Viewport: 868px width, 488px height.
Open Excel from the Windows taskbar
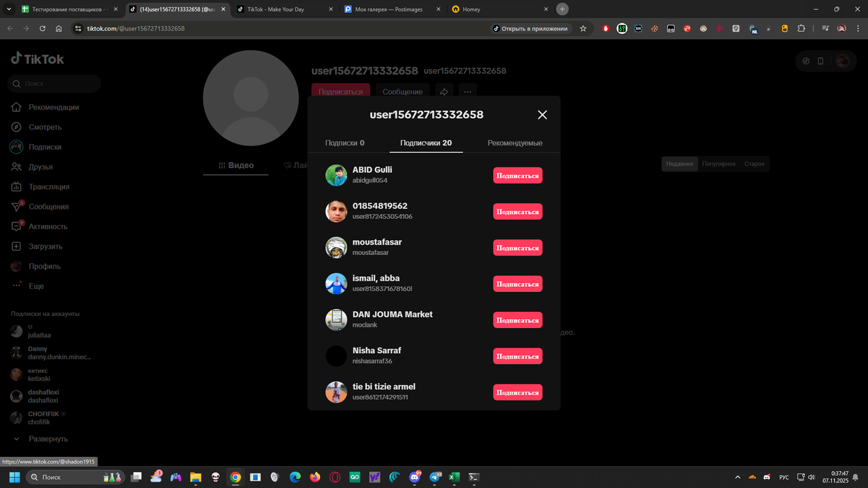[454, 477]
